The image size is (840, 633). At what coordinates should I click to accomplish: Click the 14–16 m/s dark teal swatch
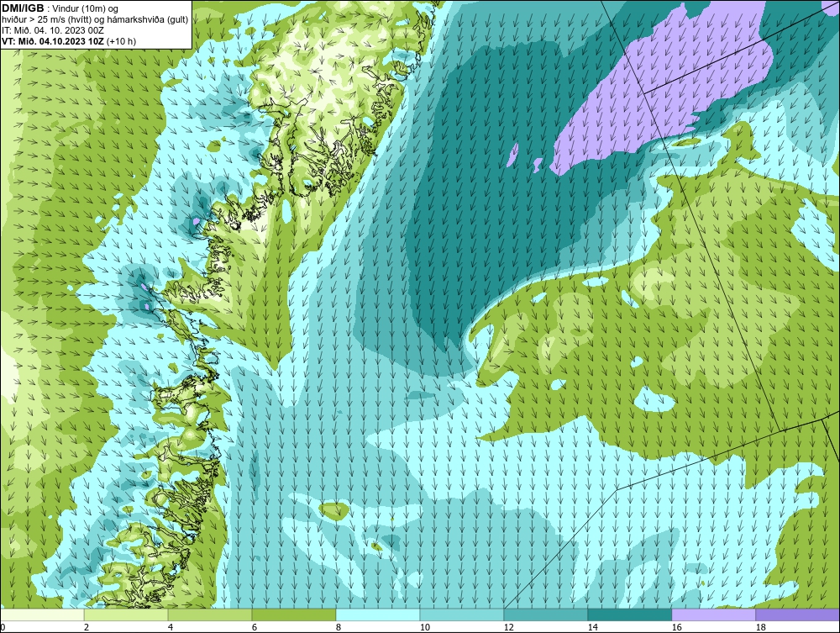click(x=629, y=615)
